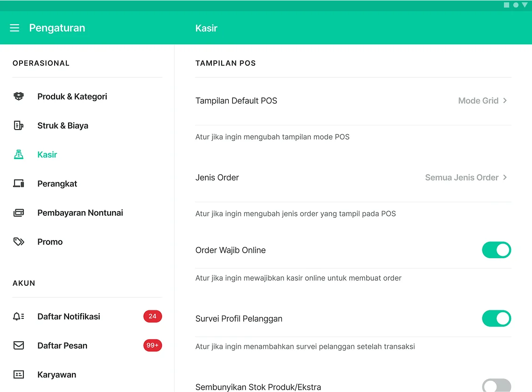532x392 pixels.
Task: Click the Daftar Pesan envelope icon
Action: [19, 345]
